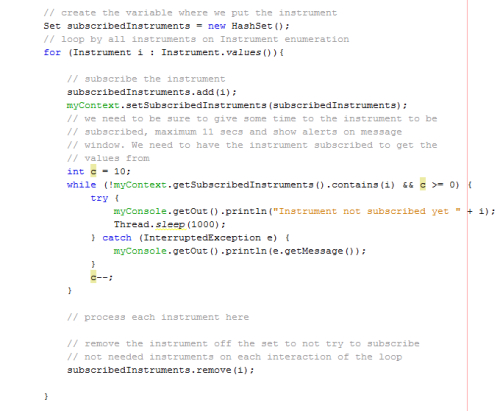Click the 'process each instrument here' comment
This screenshot has height=411, width=500.
(x=158, y=317)
